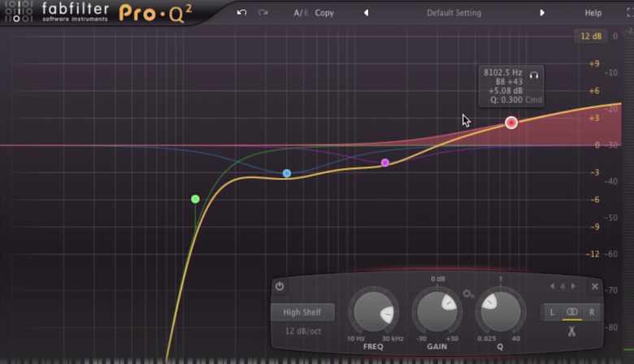Image resolution: width=634 pixels, height=364 pixels.
Task: Click the Q knob
Action: 501,312
